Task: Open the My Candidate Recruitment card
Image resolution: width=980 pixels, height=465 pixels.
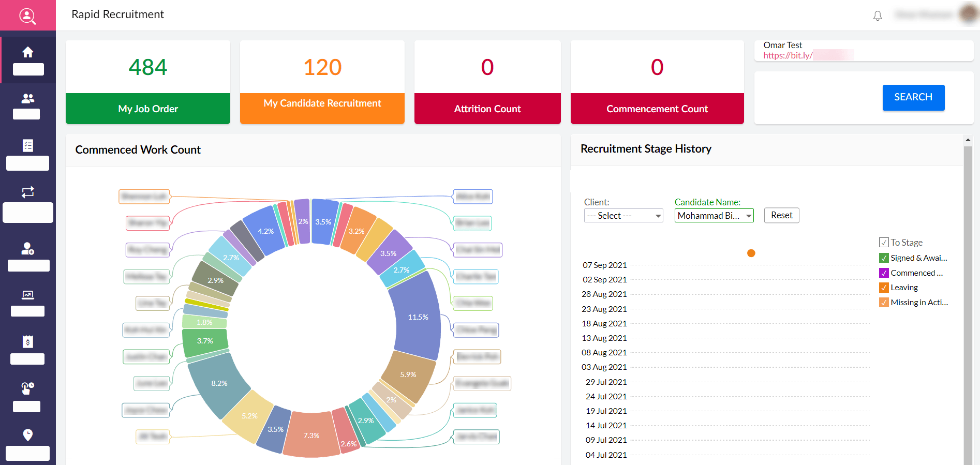Action: click(322, 82)
